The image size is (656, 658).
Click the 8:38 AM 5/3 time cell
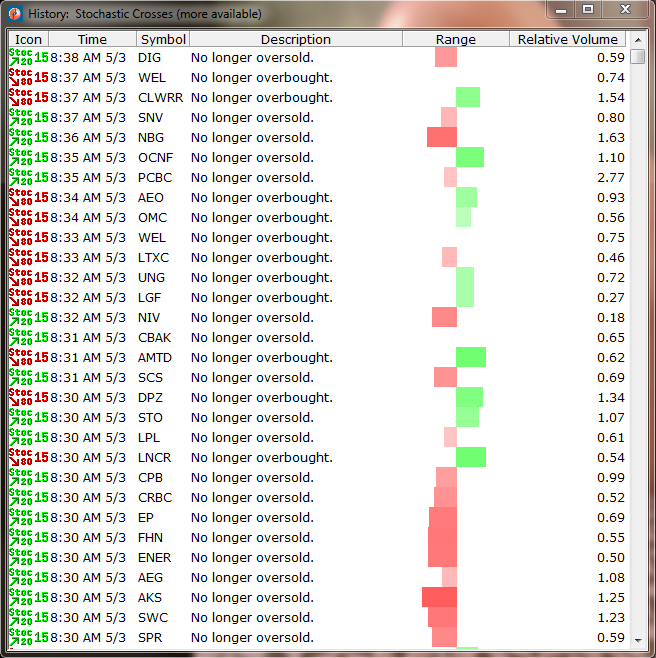click(88, 57)
